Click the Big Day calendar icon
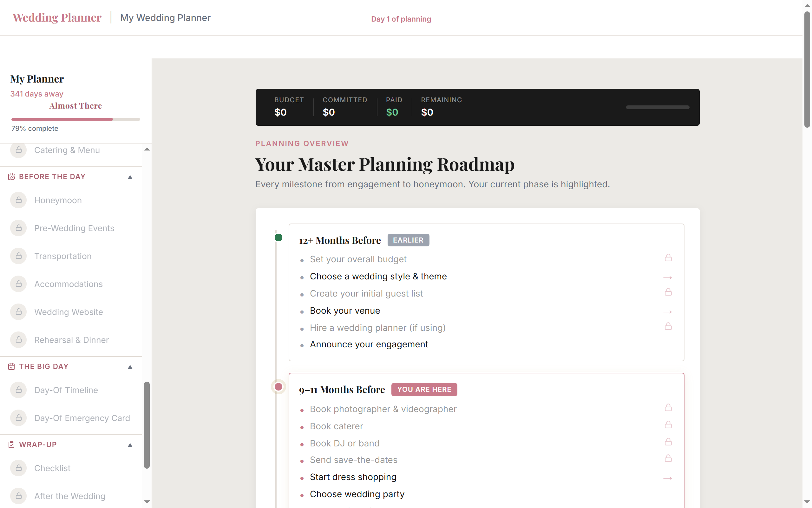This screenshot has height=508, width=812. pyautogui.click(x=11, y=366)
